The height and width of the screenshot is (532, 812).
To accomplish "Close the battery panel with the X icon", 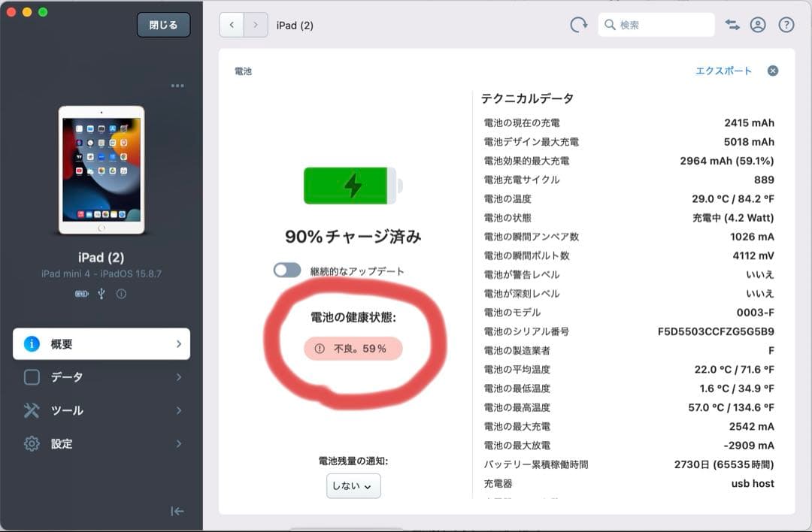I will click(x=773, y=71).
